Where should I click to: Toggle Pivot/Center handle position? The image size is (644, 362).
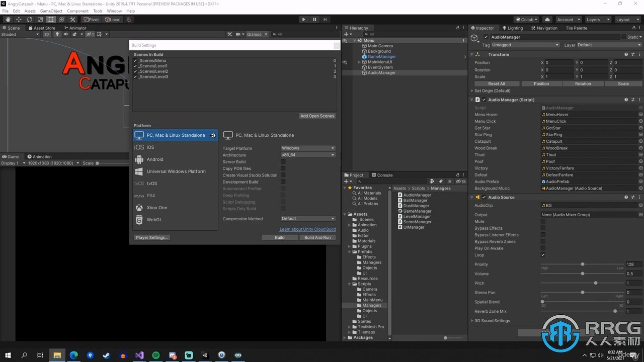point(92,20)
